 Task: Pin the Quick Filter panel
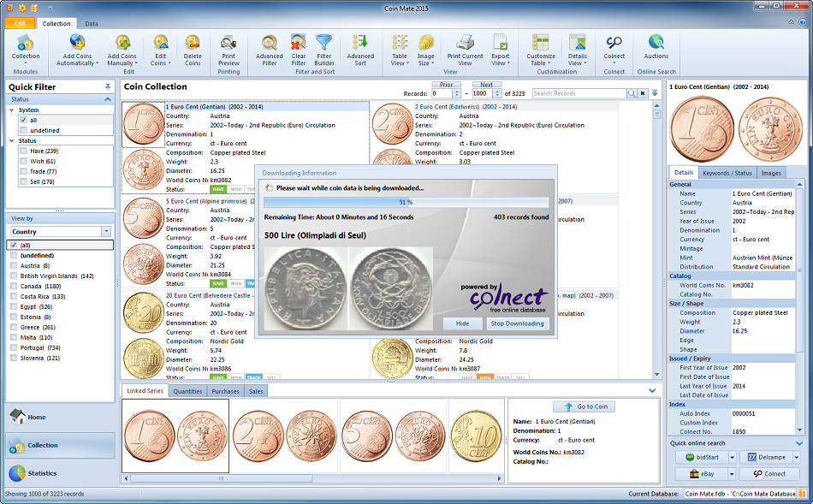coord(107,86)
